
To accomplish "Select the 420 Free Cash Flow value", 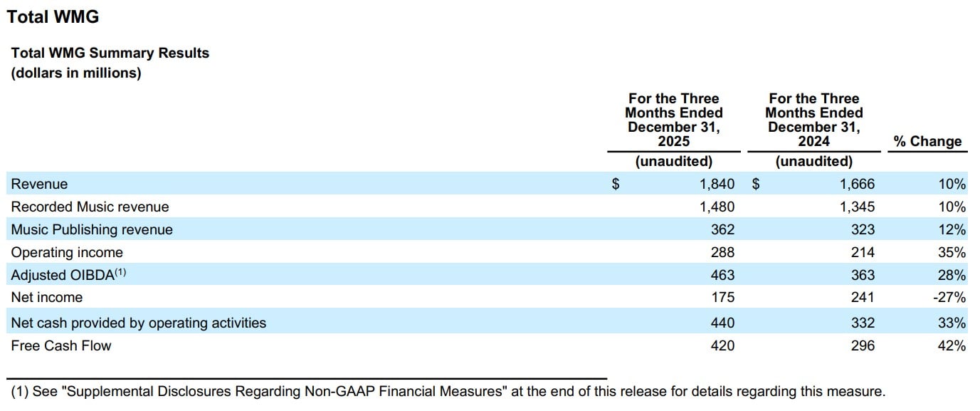I will point(722,345).
